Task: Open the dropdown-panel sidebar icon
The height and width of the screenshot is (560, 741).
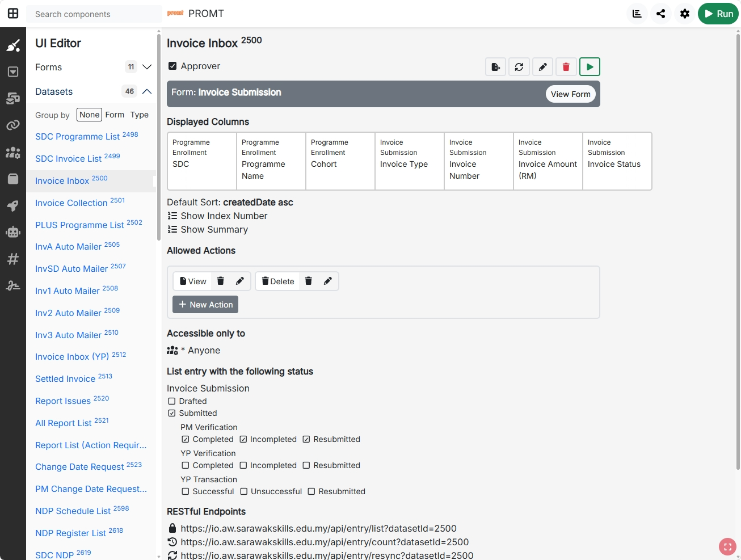Action: pos(13,71)
